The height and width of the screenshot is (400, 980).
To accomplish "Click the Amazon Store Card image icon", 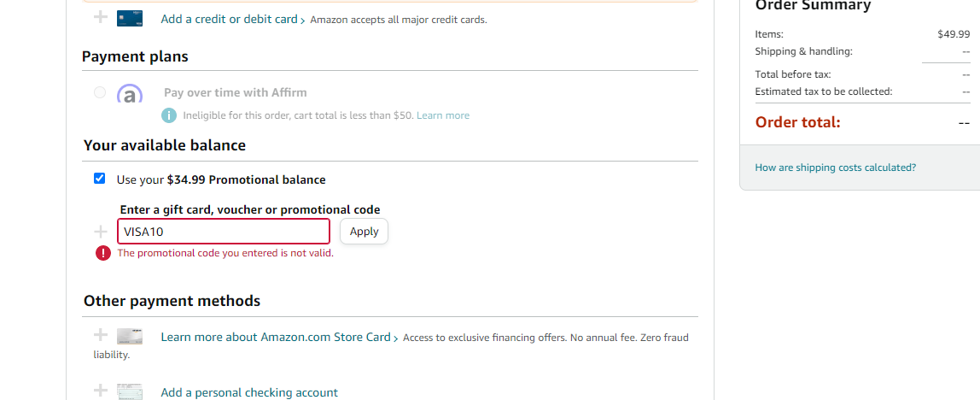I will pyautogui.click(x=129, y=336).
